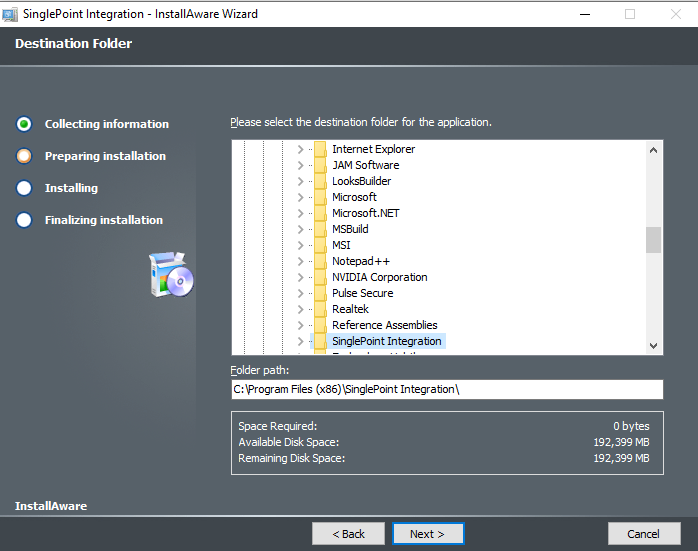Click the Available Disk Space value 192,399 MB
698x551 pixels.
tap(621, 442)
